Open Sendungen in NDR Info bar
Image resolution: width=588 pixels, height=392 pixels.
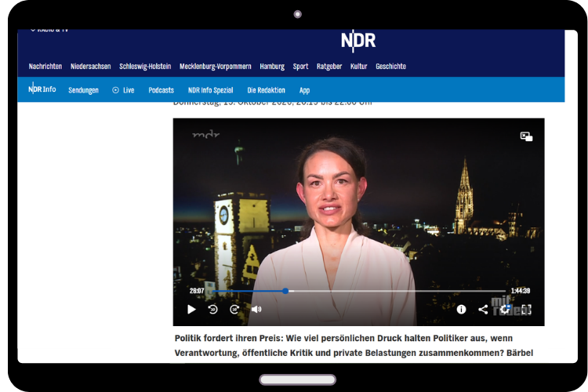point(83,90)
